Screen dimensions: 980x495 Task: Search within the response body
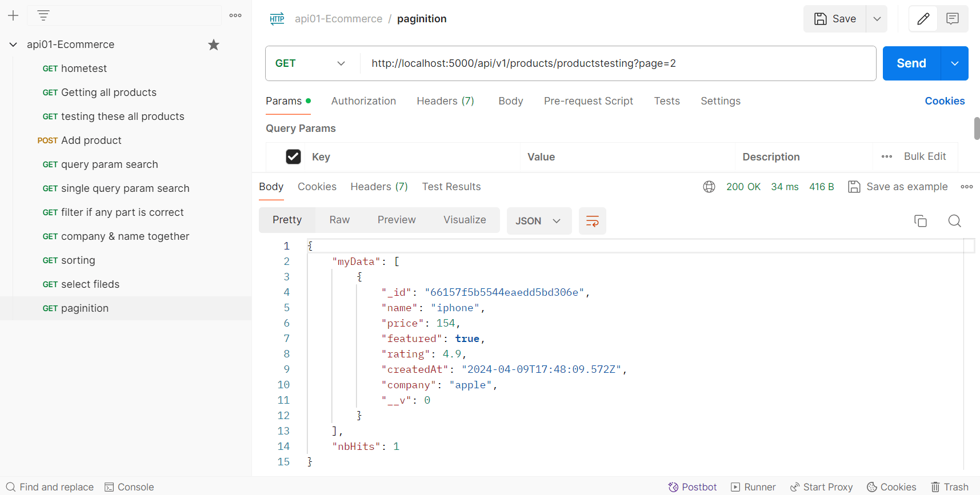[954, 221]
